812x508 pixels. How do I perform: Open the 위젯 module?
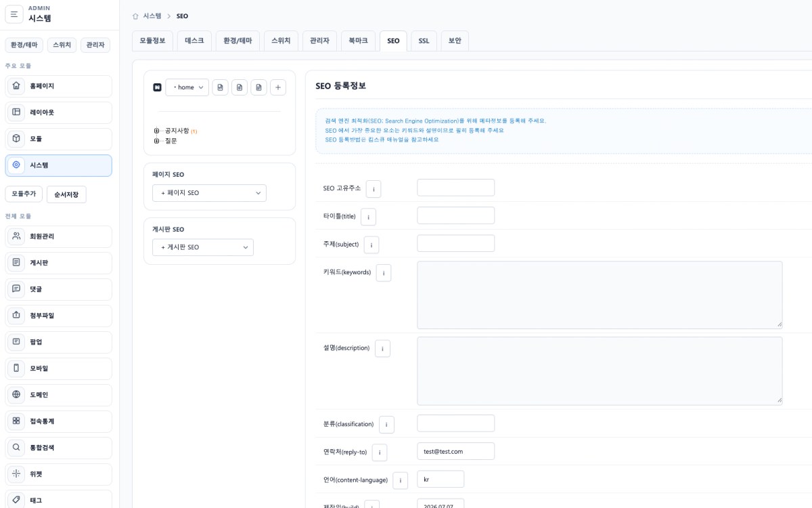click(58, 474)
